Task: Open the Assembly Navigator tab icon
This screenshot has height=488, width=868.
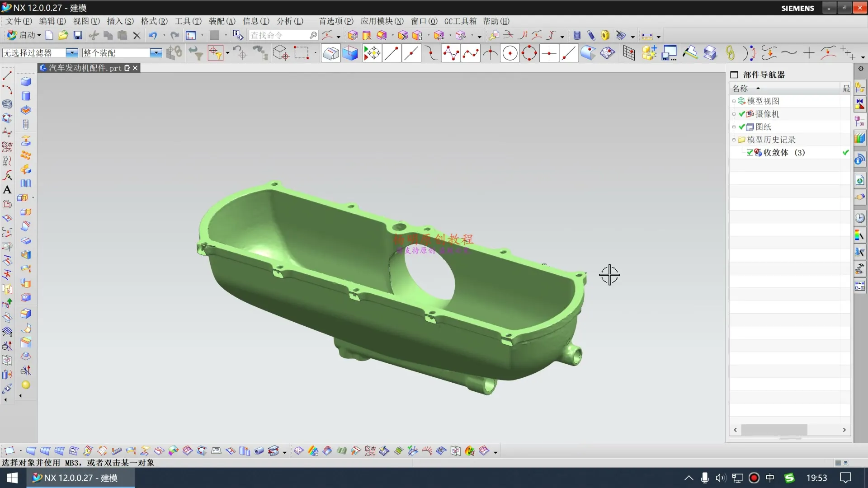Action: click(859, 88)
